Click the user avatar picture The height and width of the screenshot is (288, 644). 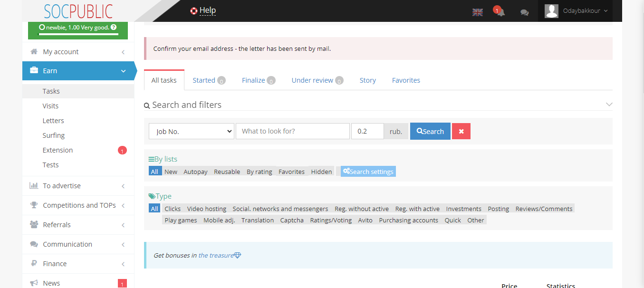(551, 11)
